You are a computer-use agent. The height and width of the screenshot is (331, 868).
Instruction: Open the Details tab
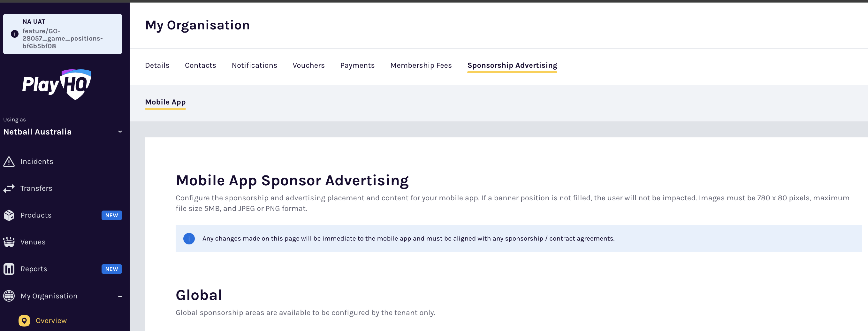[x=157, y=65]
